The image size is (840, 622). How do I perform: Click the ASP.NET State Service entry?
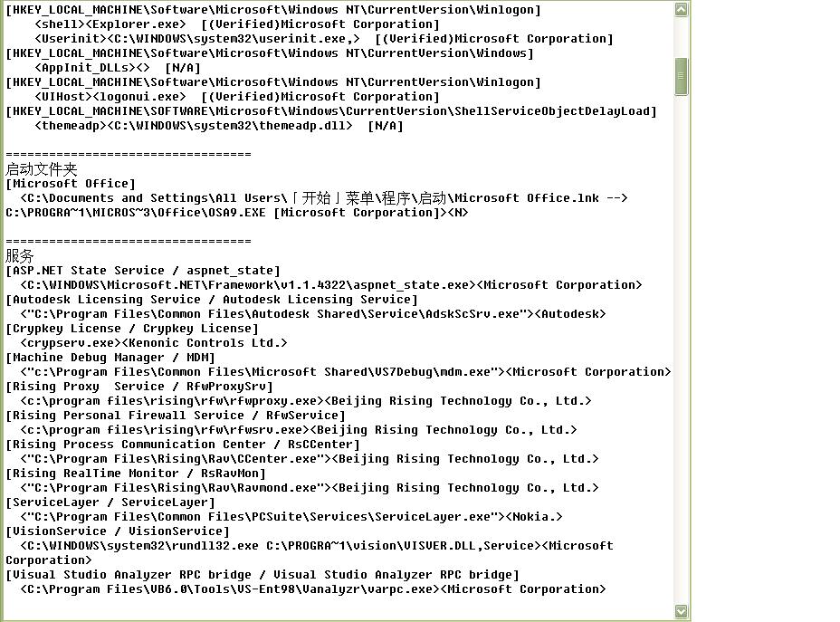click(x=142, y=271)
